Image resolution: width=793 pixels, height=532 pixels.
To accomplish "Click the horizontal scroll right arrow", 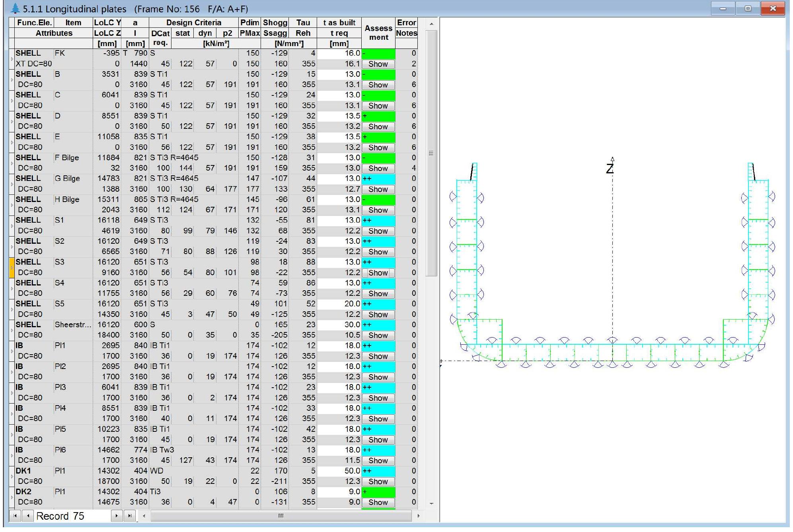I will tap(418, 516).
